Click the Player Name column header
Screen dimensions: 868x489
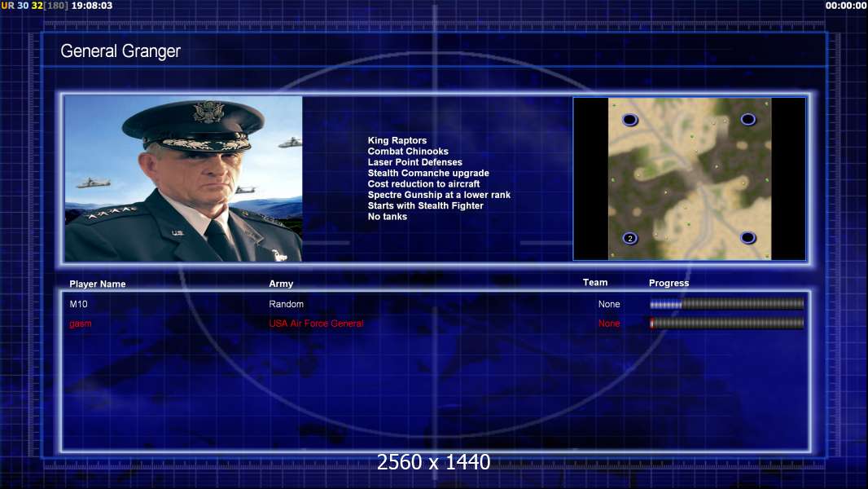point(98,284)
